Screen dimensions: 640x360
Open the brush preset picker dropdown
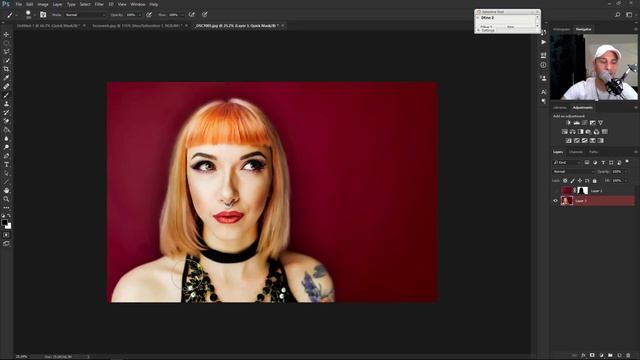(35, 15)
